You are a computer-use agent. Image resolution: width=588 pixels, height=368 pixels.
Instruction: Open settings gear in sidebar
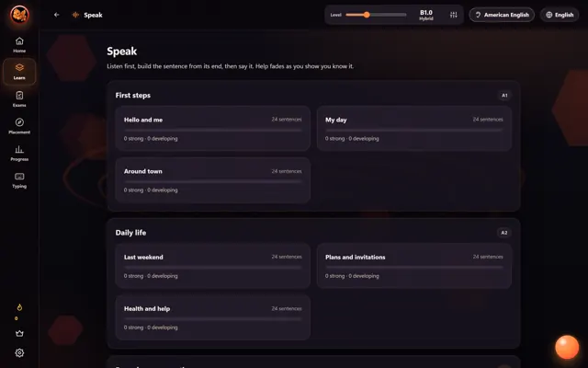click(19, 352)
